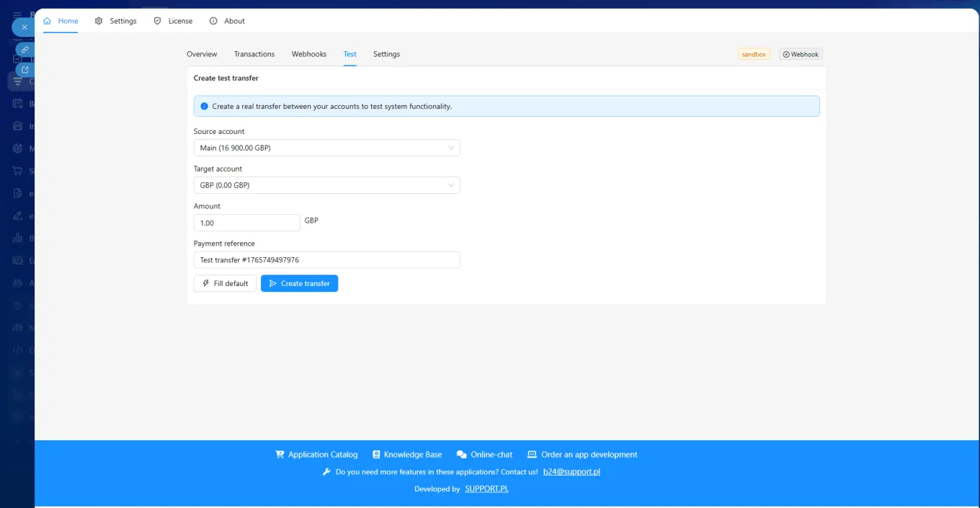Open the Webhooks tab
Image resolution: width=980 pixels, height=508 pixels.
[308, 54]
